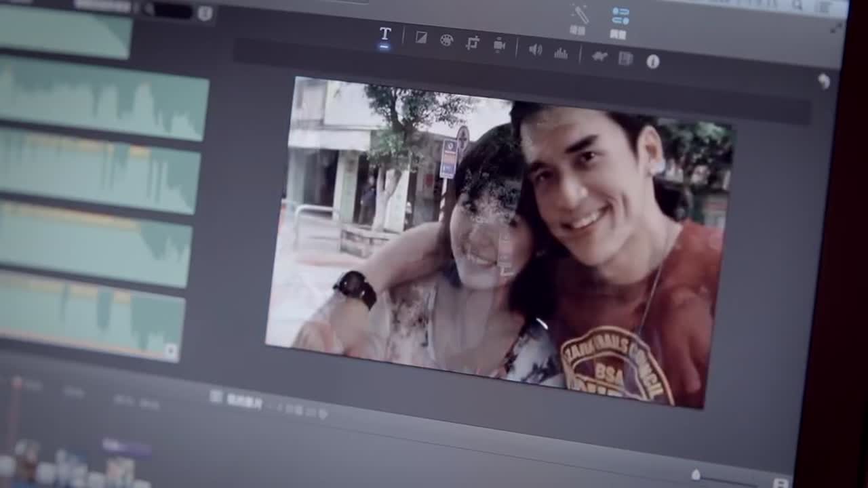Image resolution: width=868 pixels, height=488 pixels.
Task: Click the Enhance magic wand button
Action: (580, 14)
